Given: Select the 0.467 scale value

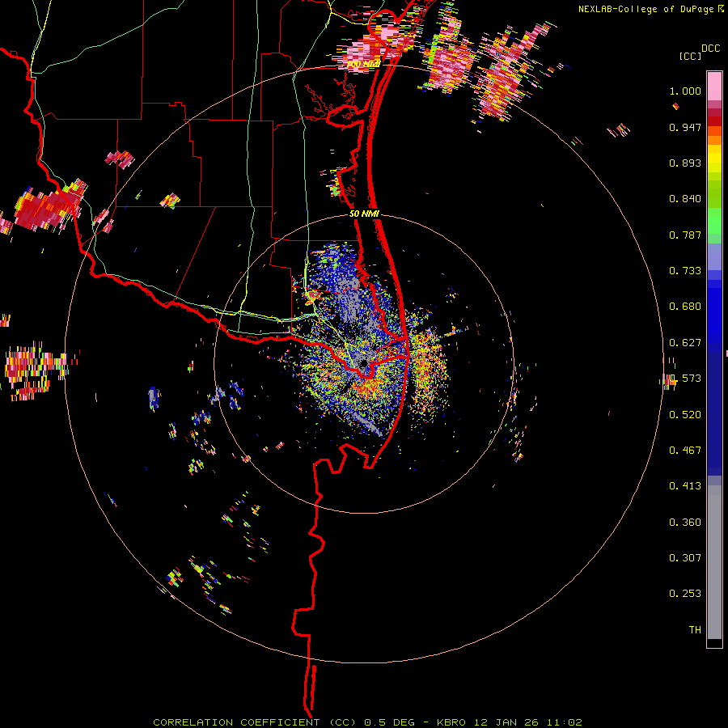Looking at the screenshot, I should click(685, 451).
